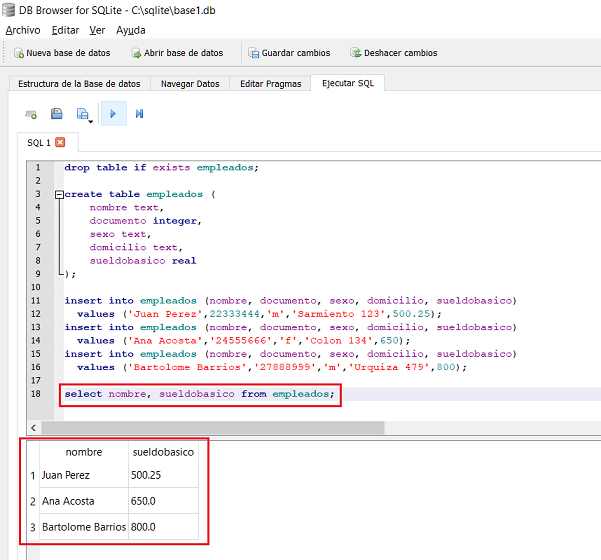Click the domicilio text line in editor

(x=136, y=247)
